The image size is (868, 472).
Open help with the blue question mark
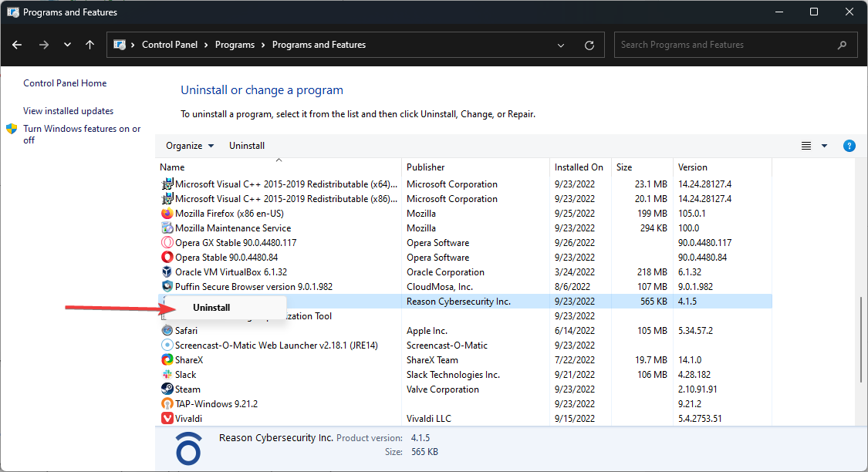pos(849,146)
